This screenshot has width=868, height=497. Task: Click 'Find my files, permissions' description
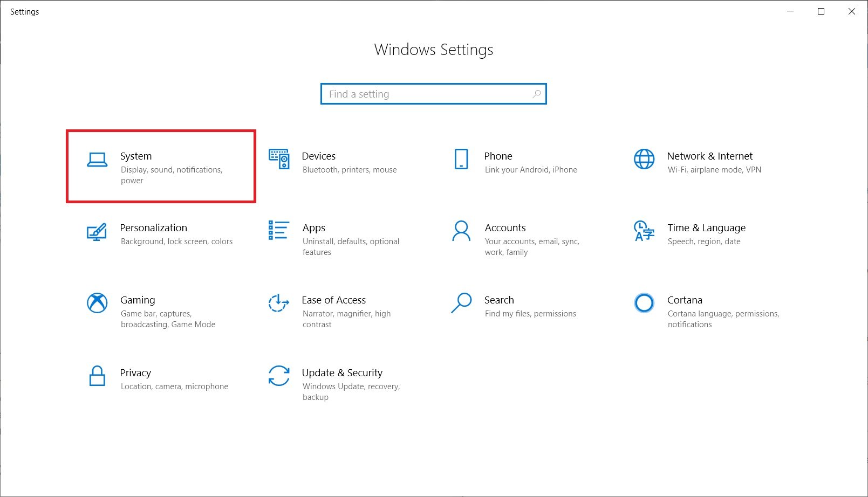coord(530,314)
